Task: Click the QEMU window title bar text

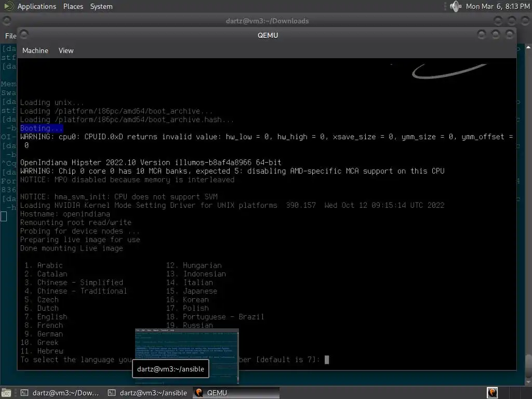Action: pyautogui.click(x=268, y=35)
